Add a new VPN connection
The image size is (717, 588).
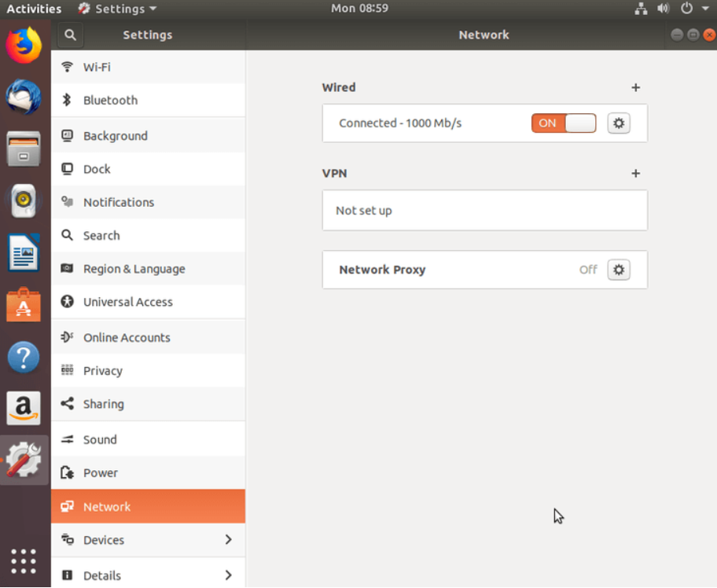(635, 174)
